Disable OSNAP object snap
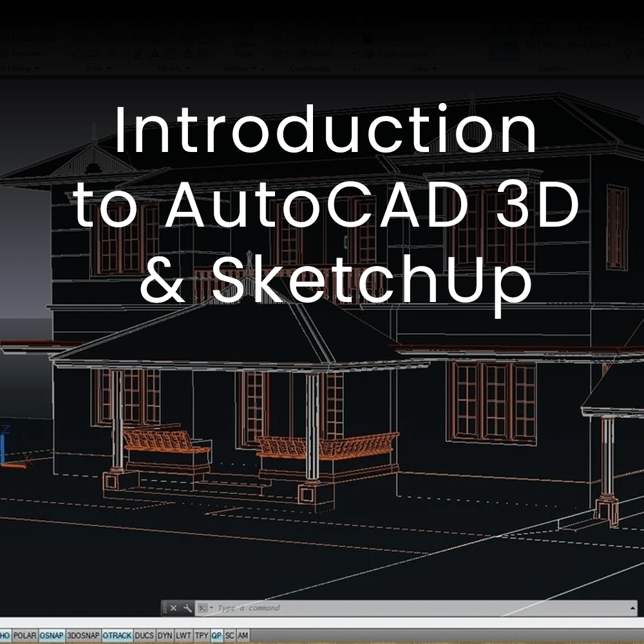Viewport: 644px width, 644px height. pyautogui.click(x=51, y=636)
